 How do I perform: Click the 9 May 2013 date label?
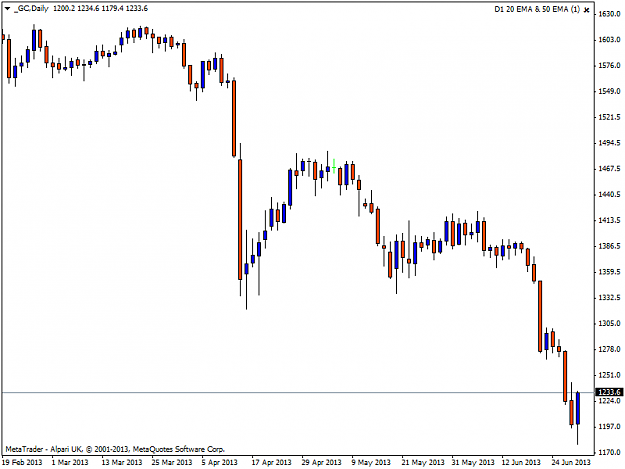[x=371, y=462]
